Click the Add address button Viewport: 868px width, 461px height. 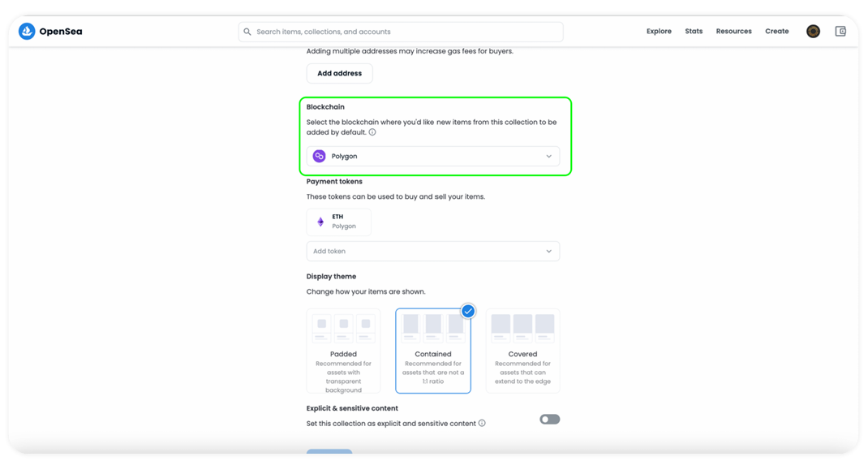click(339, 73)
